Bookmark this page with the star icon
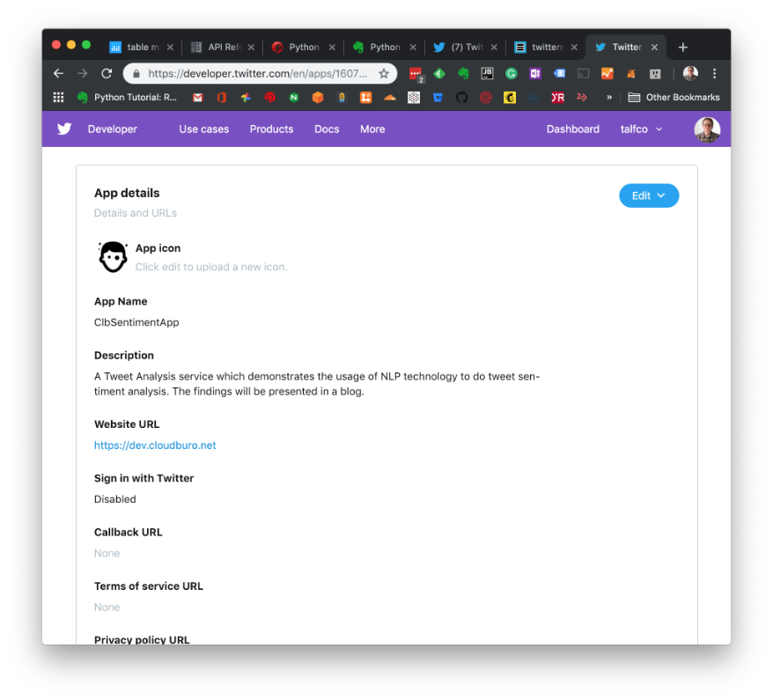 pos(384,74)
